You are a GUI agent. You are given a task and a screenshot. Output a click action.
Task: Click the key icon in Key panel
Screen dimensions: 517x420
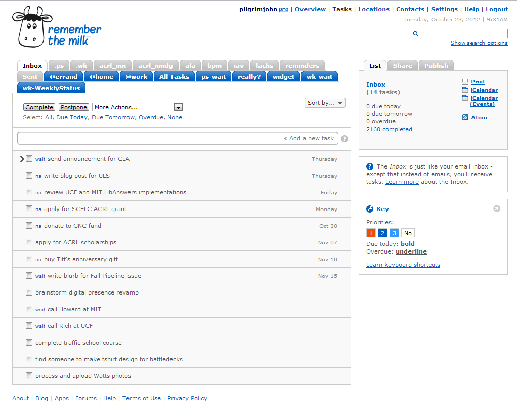(x=370, y=209)
